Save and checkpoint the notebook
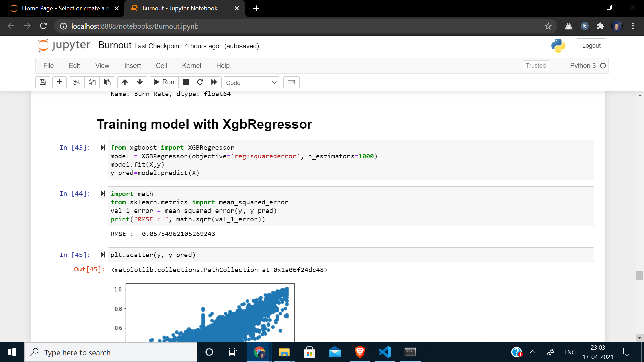Viewport: 644px width, 362px height. click(43, 82)
